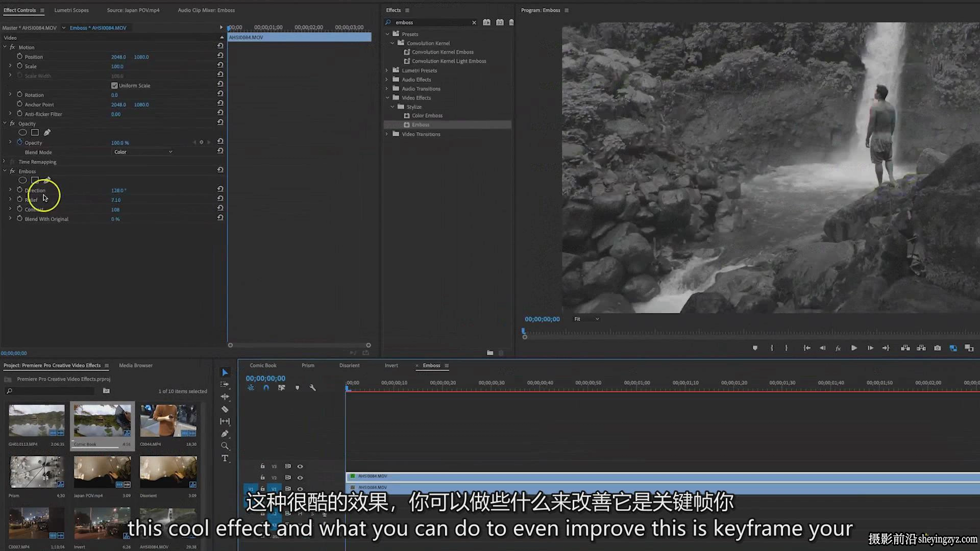Toggle animation stopwatch for Position

(x=20, y=56)
